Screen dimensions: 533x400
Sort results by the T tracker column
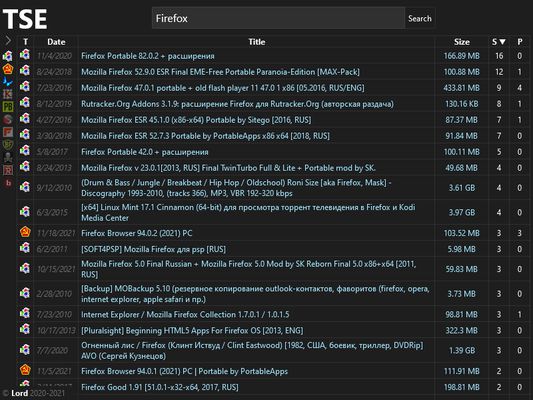click(x=25, y=42)
